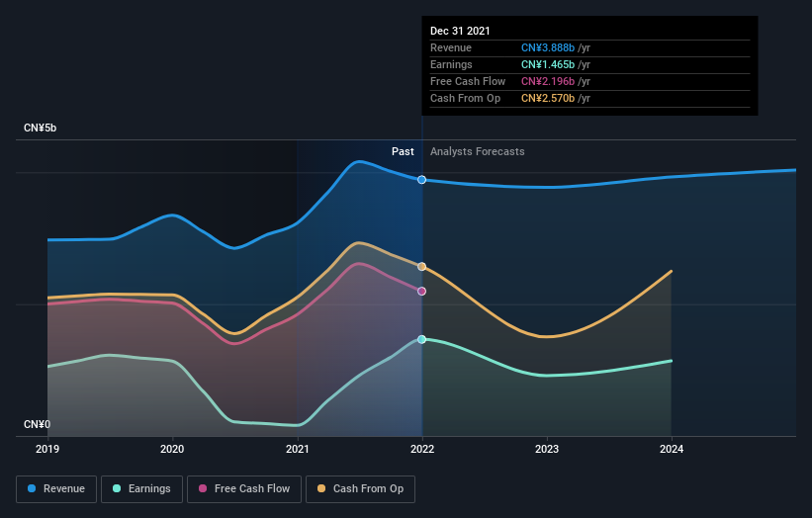Click the 2019 x-axis label
812x518 pixels.
(47, 449)
